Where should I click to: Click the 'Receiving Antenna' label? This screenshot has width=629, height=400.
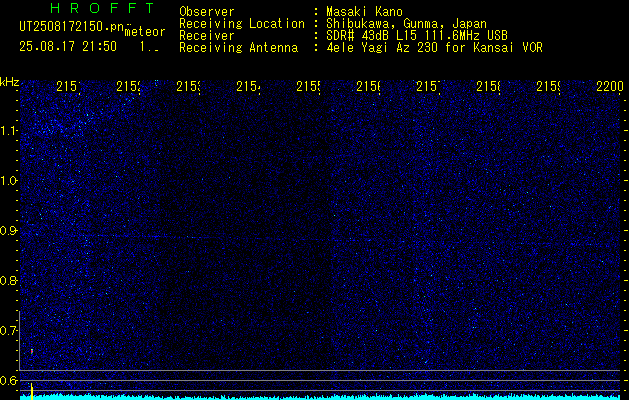tap(239, 48)
